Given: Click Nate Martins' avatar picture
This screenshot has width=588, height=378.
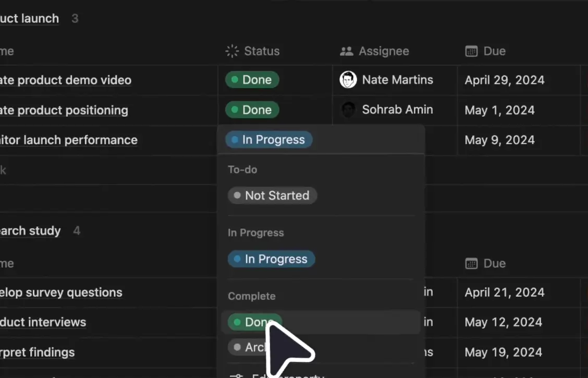Looking at the screenshot, I should (348, 80).
